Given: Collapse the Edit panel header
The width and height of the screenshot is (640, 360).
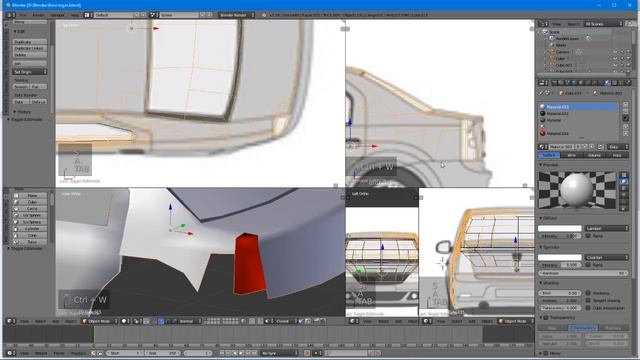Looking at the screenshot, I should click(20, 31).
